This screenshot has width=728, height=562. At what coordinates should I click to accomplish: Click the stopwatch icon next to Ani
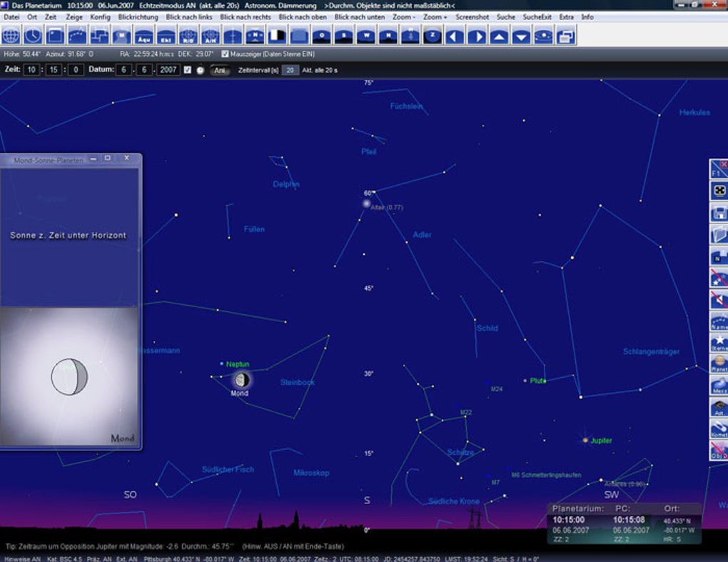200,70
